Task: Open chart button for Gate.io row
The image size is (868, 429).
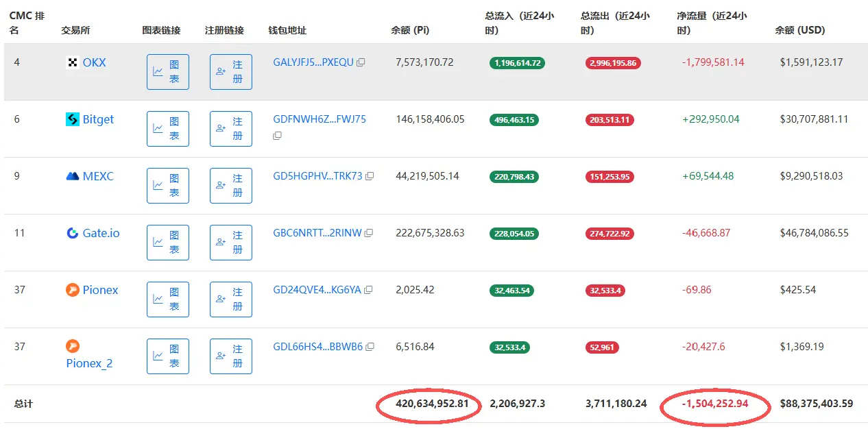Action: 168,243
